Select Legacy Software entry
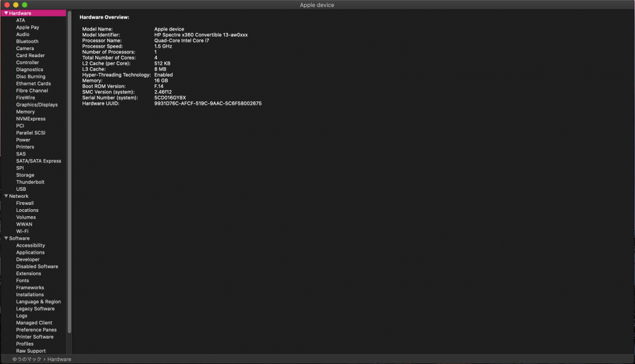Viewport: 635px width, 364px height. pos(35,309)
